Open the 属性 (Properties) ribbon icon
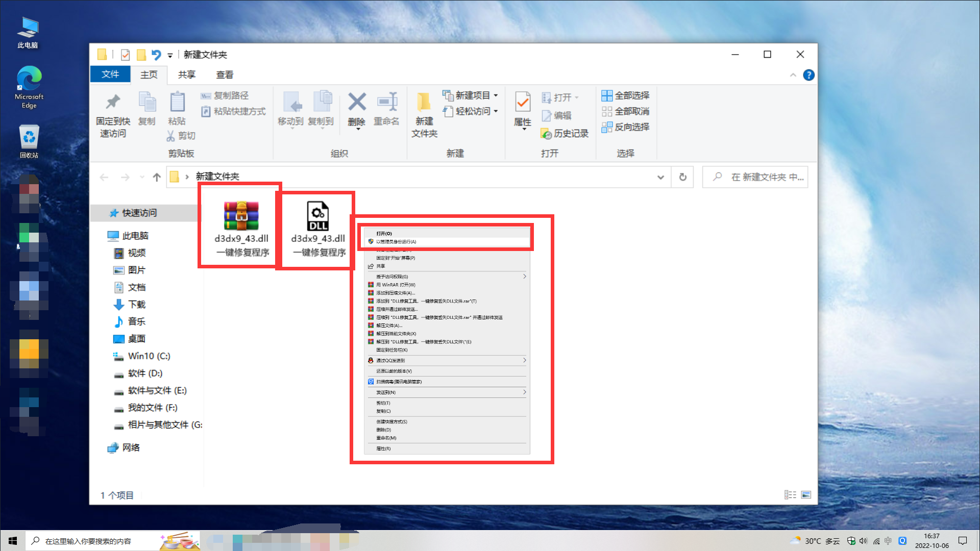Screen dimensions: 980x551 [522, 108]
